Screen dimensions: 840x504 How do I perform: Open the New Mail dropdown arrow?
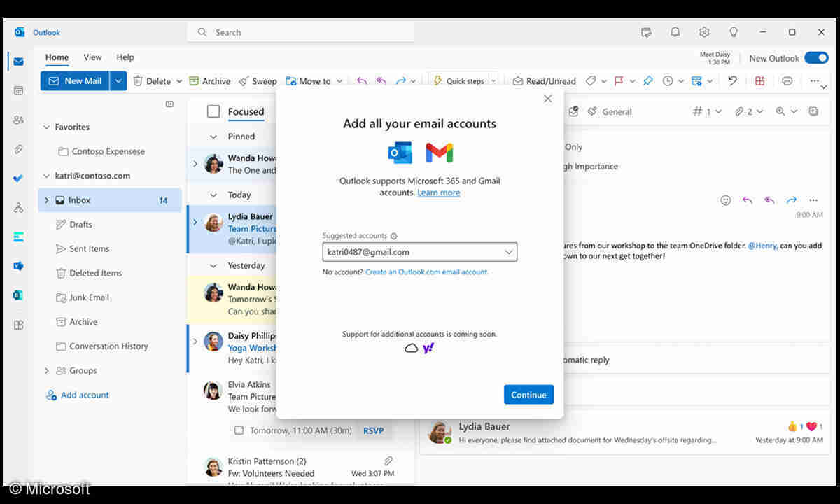click(x=118, y=81)
